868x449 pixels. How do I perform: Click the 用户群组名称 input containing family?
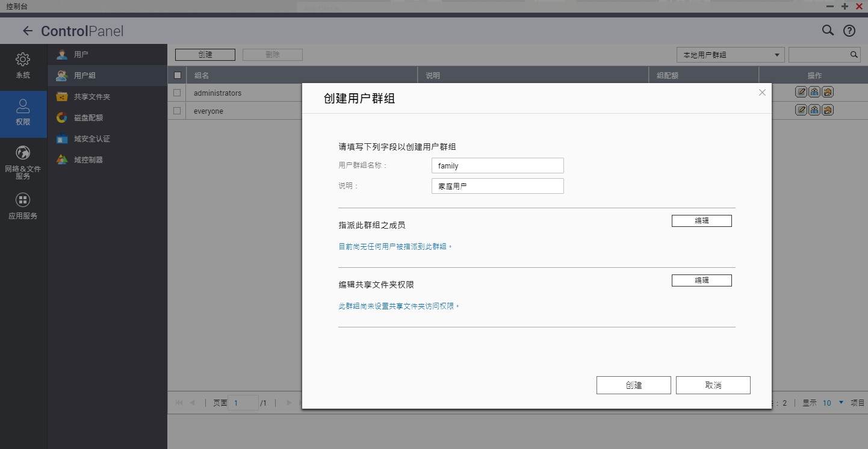coord(497,165)
